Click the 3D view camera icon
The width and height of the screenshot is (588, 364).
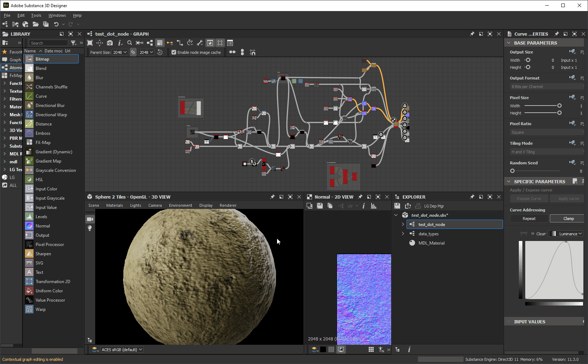90,219
